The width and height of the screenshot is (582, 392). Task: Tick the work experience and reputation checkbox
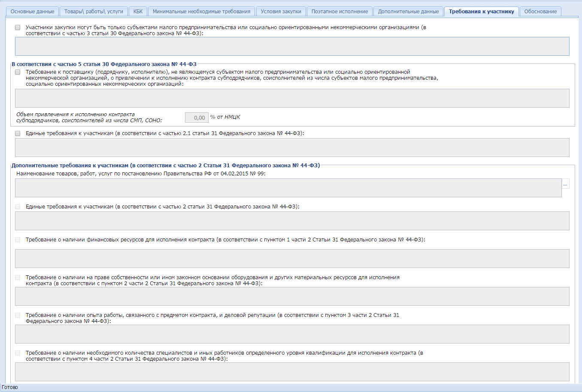18,315
